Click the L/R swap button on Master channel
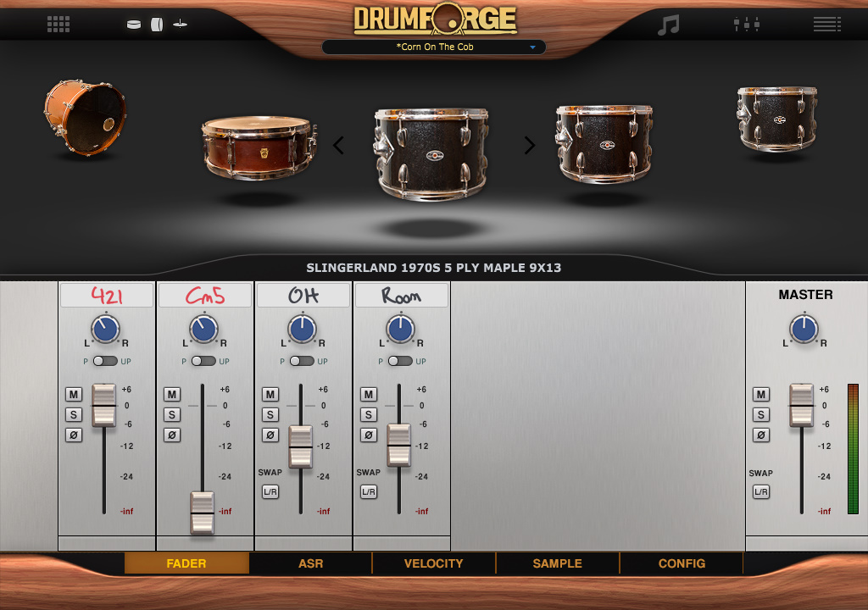The width and height of the screenshot is (868, 610). click(x=761, y=491)
